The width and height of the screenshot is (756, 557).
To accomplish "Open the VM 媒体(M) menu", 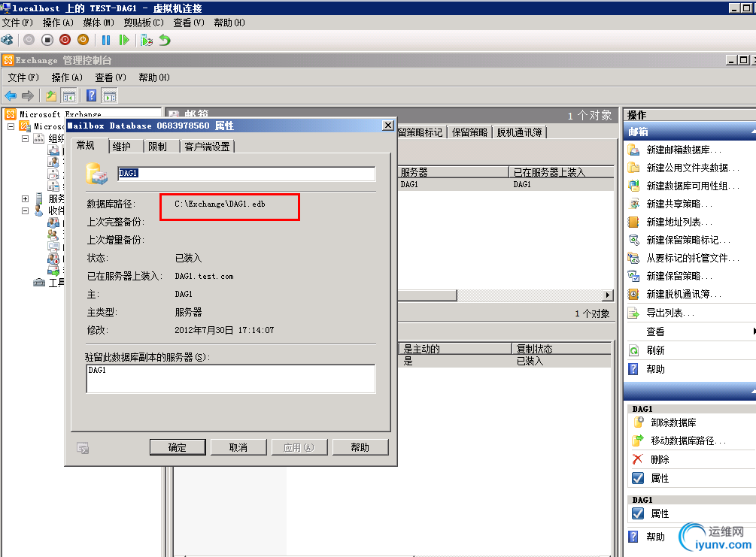I will click(x=99, y=23).
